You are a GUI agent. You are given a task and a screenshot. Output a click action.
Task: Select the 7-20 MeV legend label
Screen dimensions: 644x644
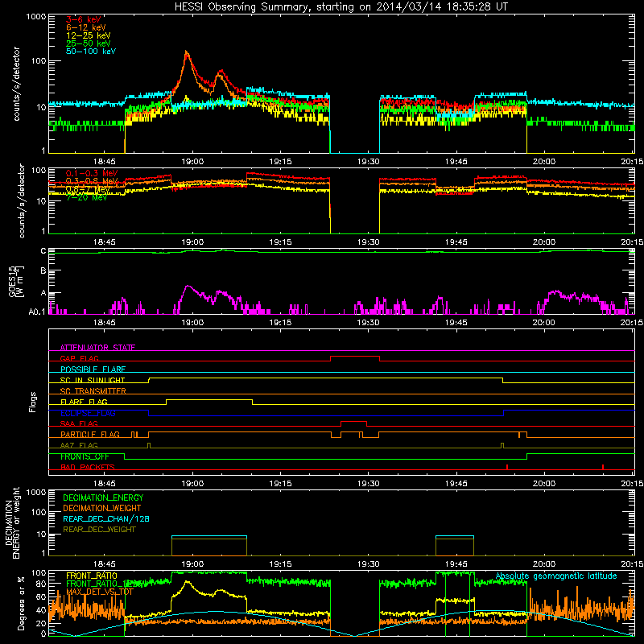click(x=87, y=197)
